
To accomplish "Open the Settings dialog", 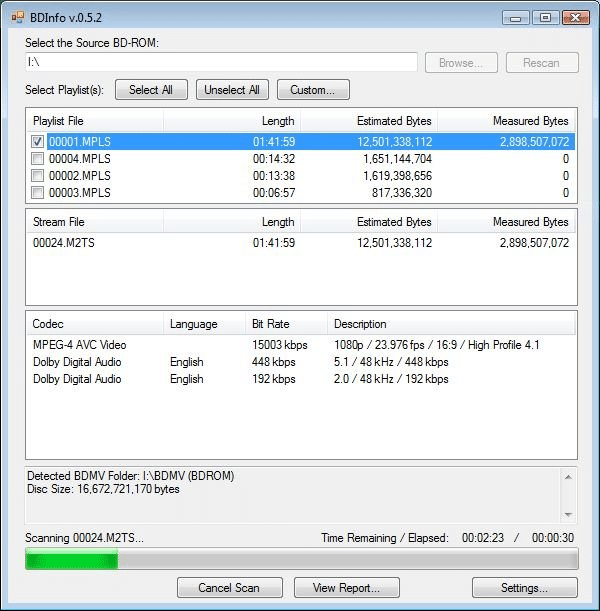I will pos(525,587).
